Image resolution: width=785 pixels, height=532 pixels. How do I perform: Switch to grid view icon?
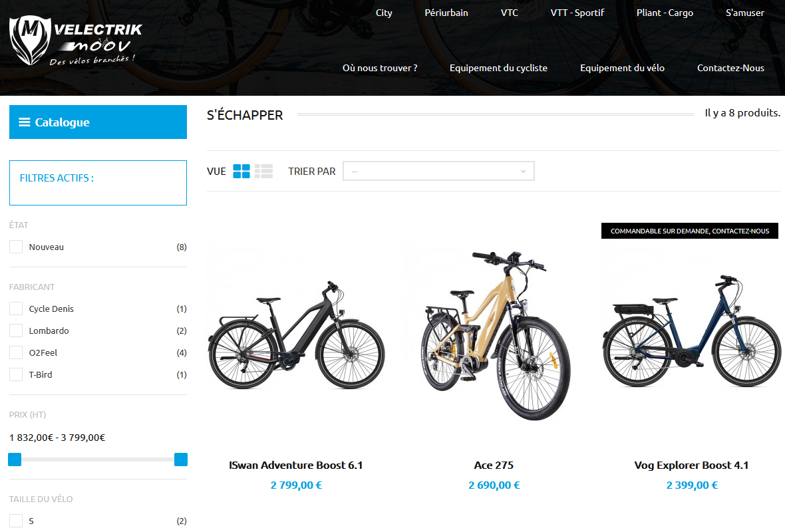pyautogui.click(x=241, y=171)
